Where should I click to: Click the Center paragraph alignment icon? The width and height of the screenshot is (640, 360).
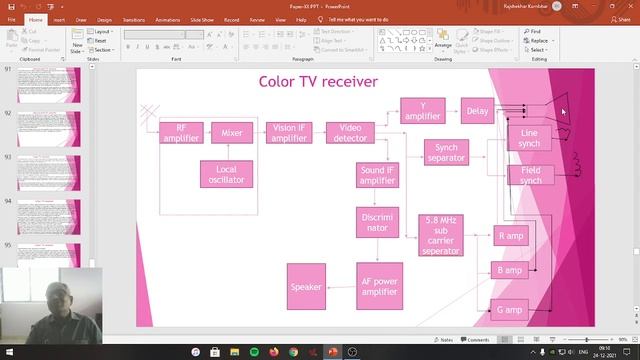coord(256,47)
